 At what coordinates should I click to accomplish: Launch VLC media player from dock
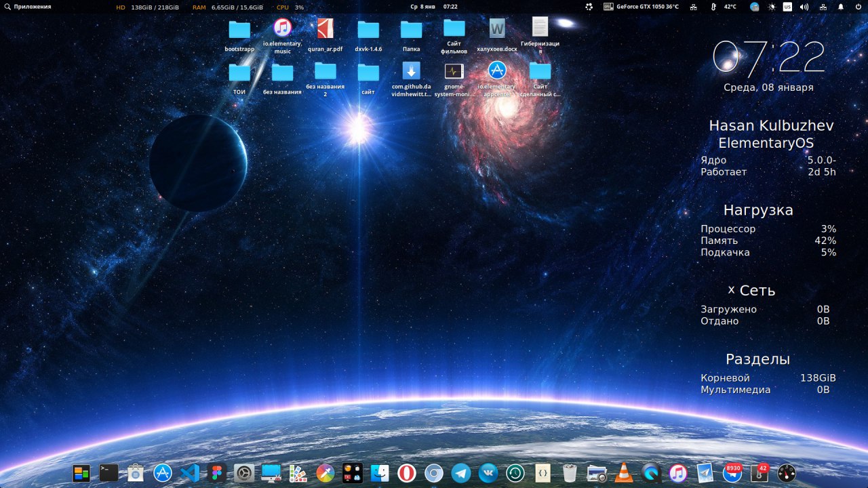coord(624,472)
